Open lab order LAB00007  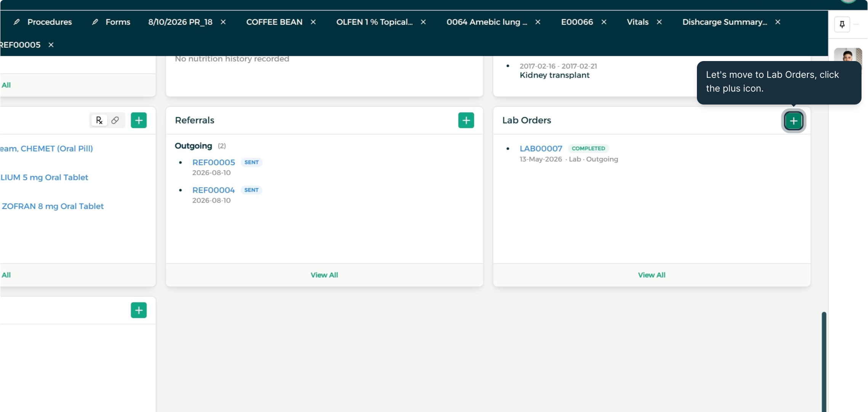click(x=541, y=148)
